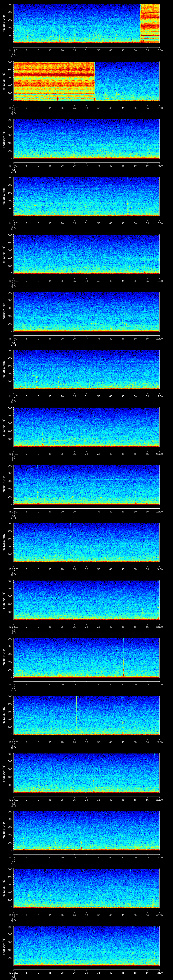Select the loud red noise burst in 16:14 spectrogram
The width and height of the screenshot is (173, 980).
coord(150,24)
